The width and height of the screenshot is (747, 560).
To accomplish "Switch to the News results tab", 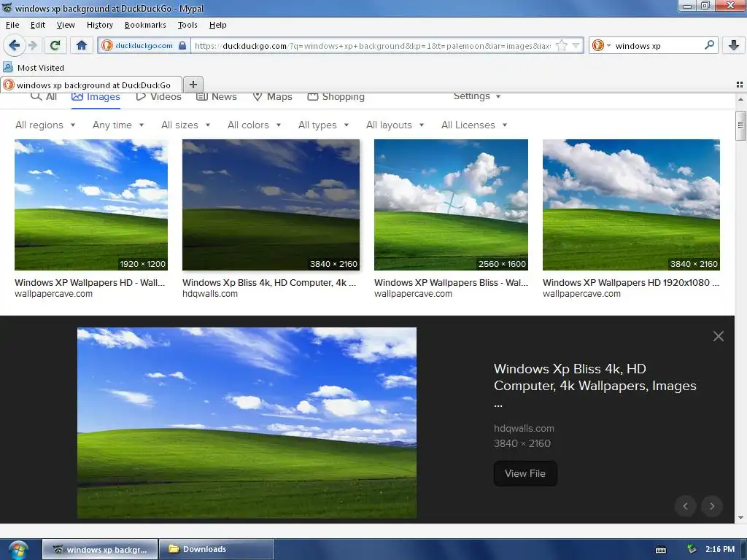I will 216,97.
